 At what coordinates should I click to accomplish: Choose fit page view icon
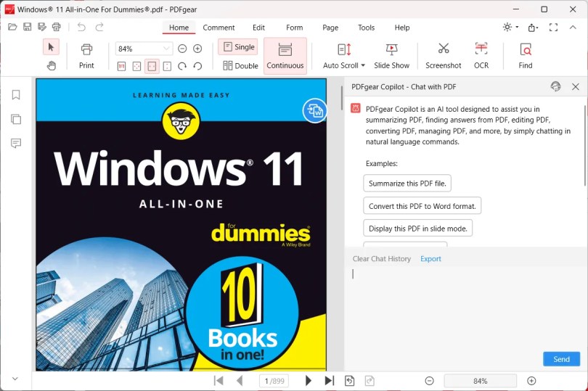pyautogui.click(x=137, y=66)
